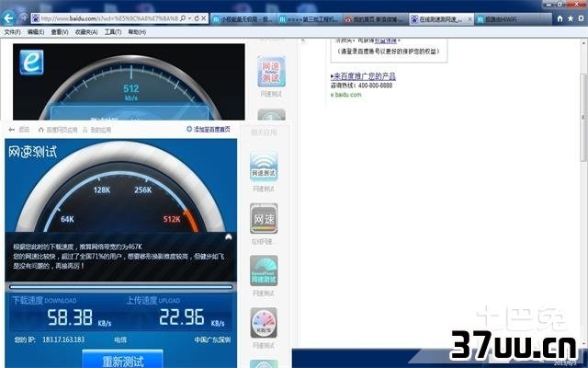The height and width of the screenshot is (368, 588).
Task: Open the 收藏夹(A) menu
Action: point(86,32)
